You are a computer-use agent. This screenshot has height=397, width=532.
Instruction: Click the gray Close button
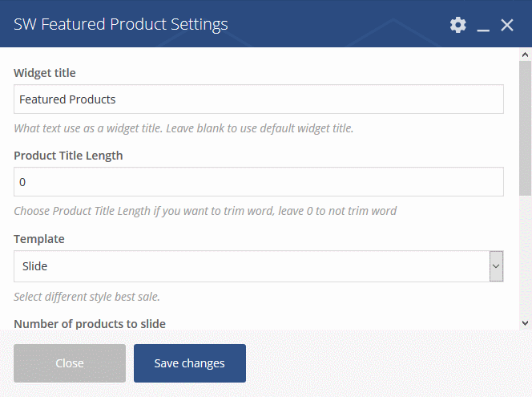click(x=70, y=363)
